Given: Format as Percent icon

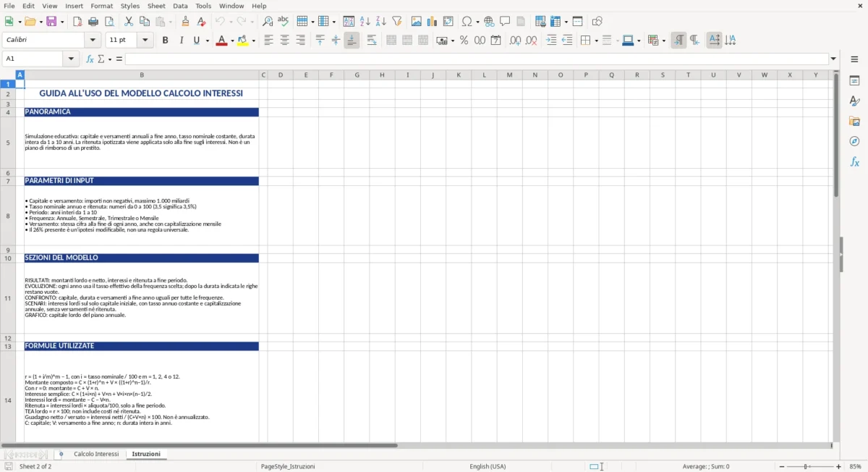Looking at the screenshot, I should pyautogui.click(x=464, y=41).
